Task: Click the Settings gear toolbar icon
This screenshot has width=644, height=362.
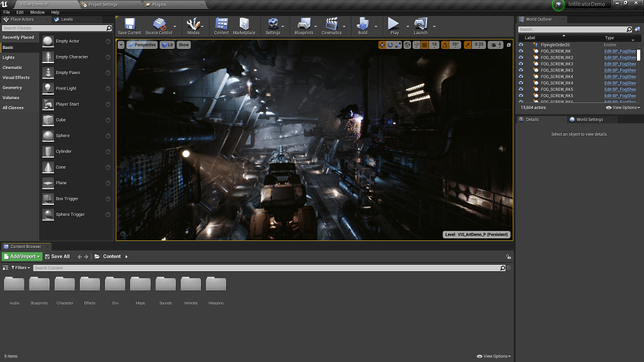Action: 272,24
